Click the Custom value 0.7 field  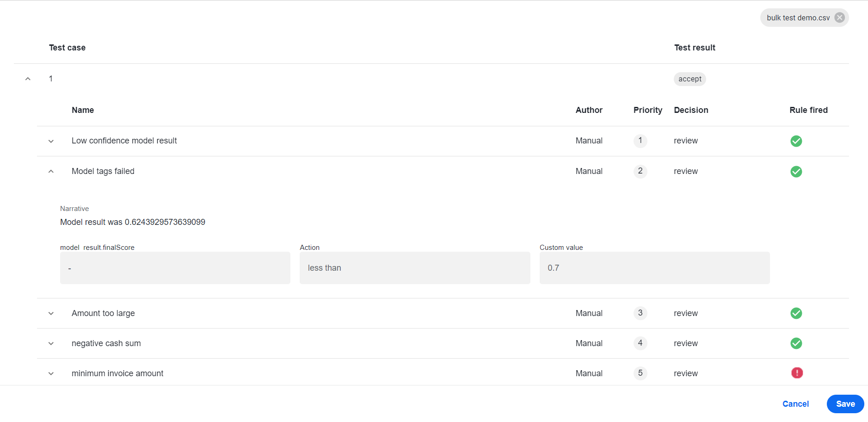click(x=654, y=268)
